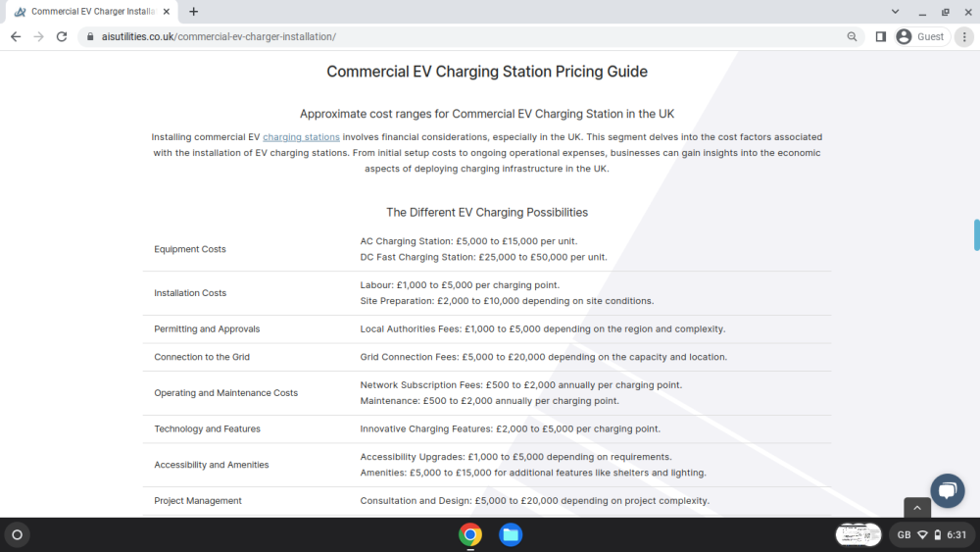The image size is (980, 552).
Task: Click the browser back arrow
Action: point(16,37)
